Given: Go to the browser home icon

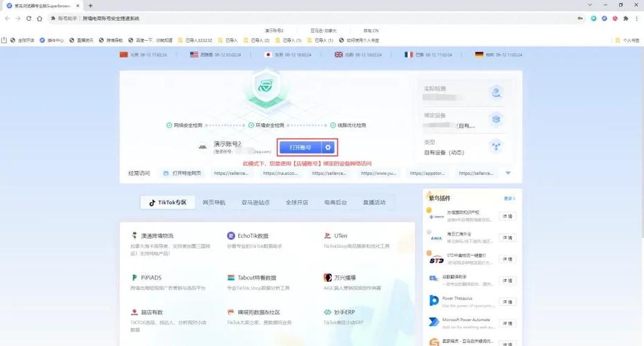Looking at the screenshot, I should click(39, 19).
